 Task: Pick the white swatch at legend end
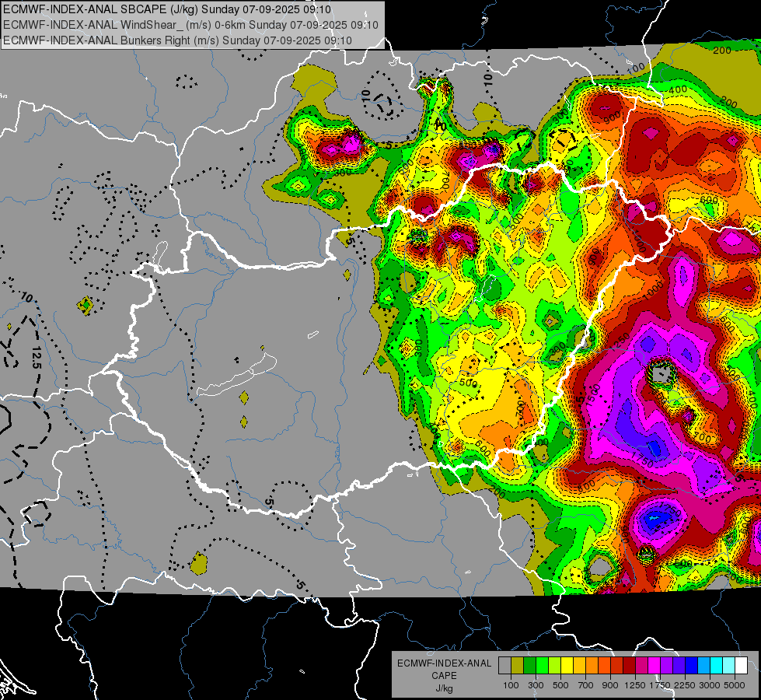pyautogui.click(x=741, y=666)
